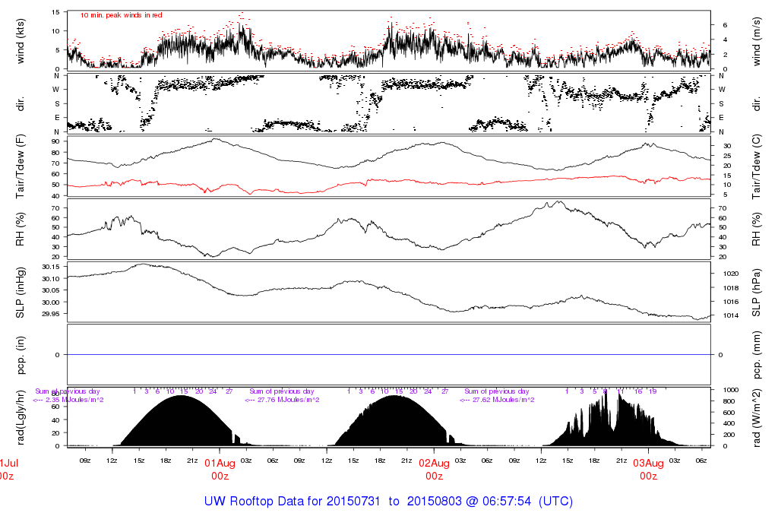Click the left-side "RH (%)" axis label
This screenshot has height=532, width=778.
(21, 230)
